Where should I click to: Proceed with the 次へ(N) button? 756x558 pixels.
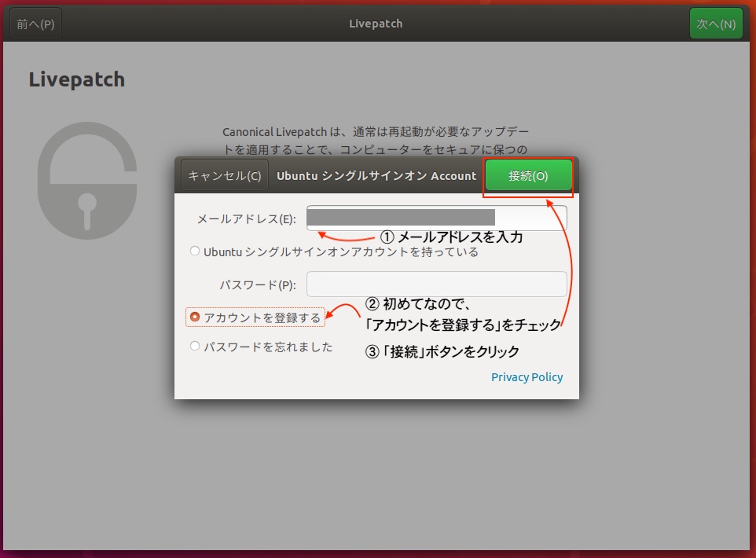coord(716,24)
